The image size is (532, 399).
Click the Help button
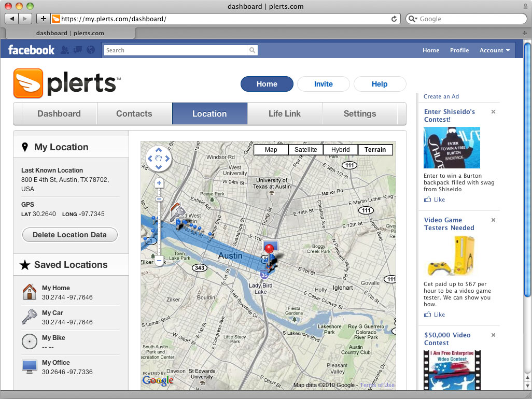(380, 84)
